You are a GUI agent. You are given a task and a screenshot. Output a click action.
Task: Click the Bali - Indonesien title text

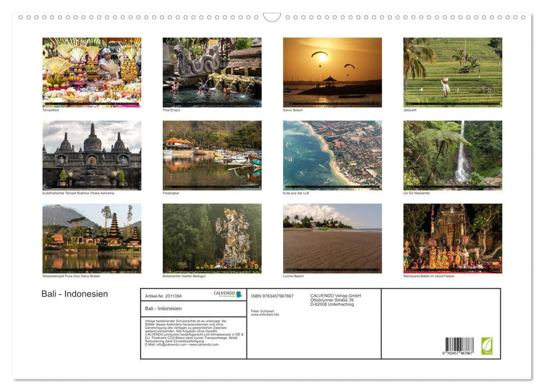click(76, 293)
